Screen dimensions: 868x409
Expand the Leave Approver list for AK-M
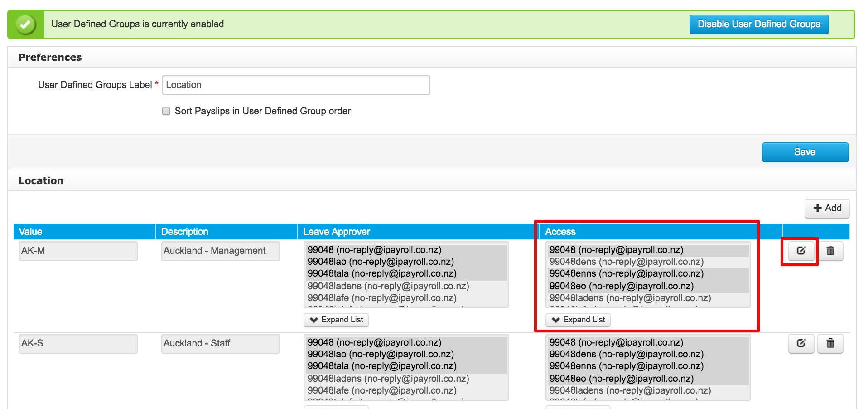click(336, 320)
